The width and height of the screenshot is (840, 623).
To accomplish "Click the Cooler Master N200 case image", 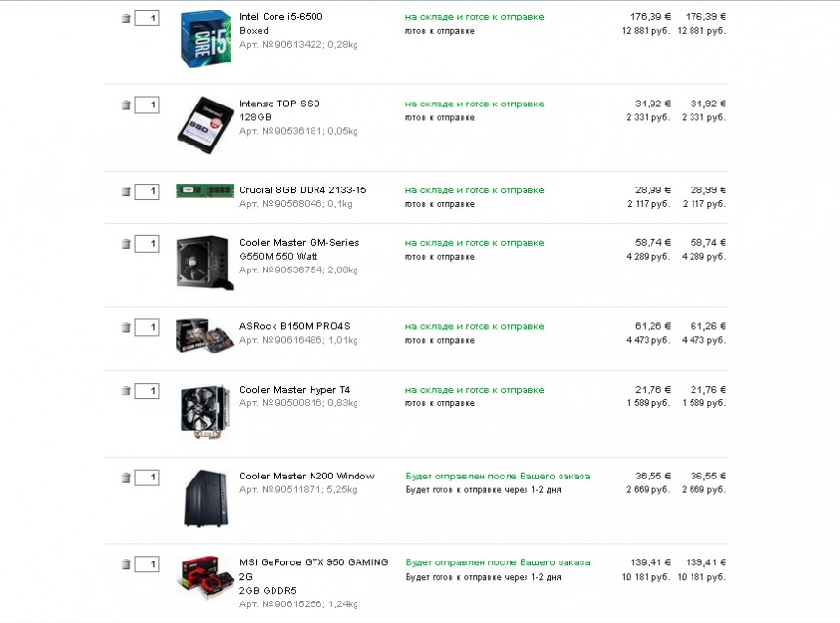I will (x=205, y=498).
